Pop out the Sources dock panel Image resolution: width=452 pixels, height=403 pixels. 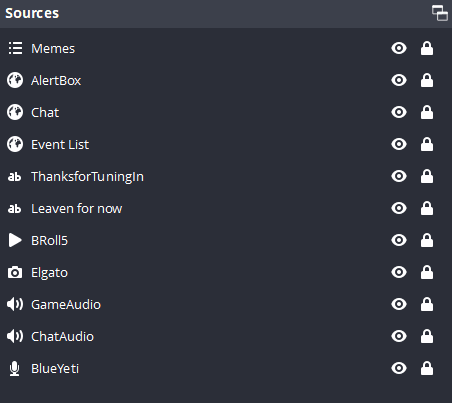[440, 13]
